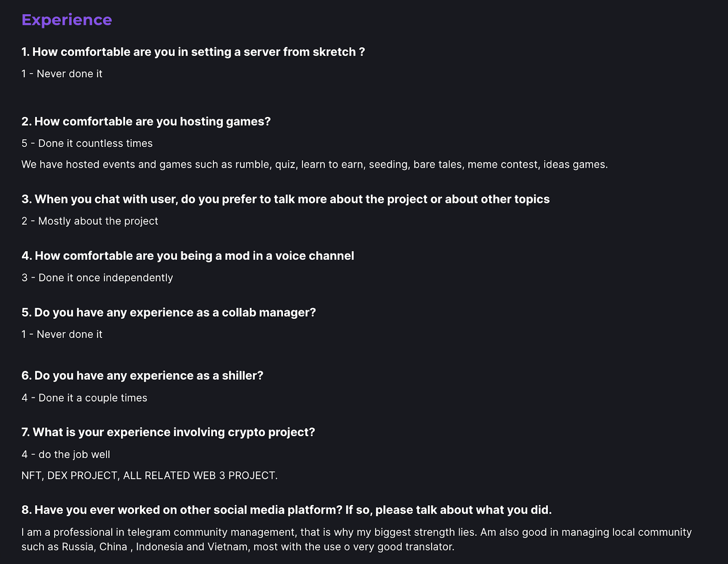Select the Done it countless times answer
This screenshot has height=564, width=728.
(x=87, y=143)
